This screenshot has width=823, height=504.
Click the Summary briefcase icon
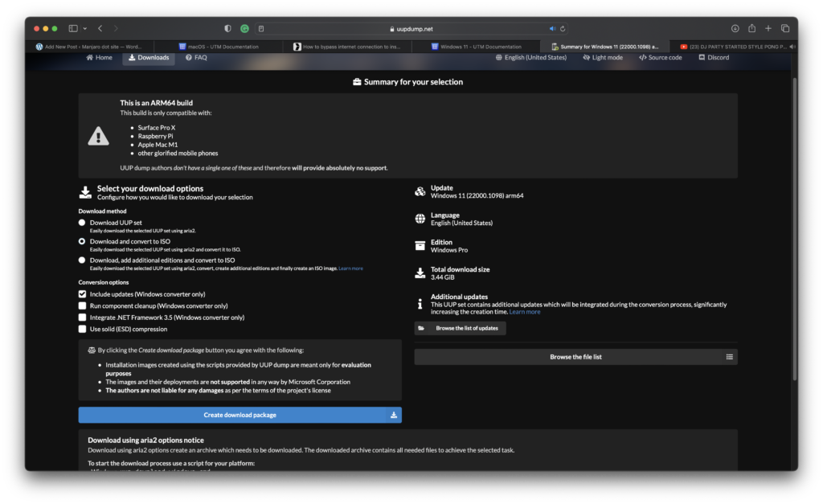pyautogui.click(x=357, y=82)
